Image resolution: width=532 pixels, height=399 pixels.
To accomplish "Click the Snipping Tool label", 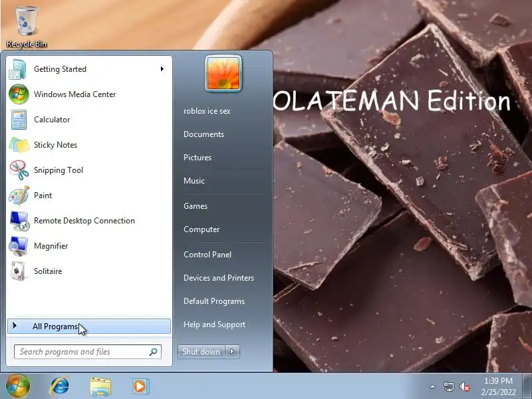I will [x=59, y=170].
